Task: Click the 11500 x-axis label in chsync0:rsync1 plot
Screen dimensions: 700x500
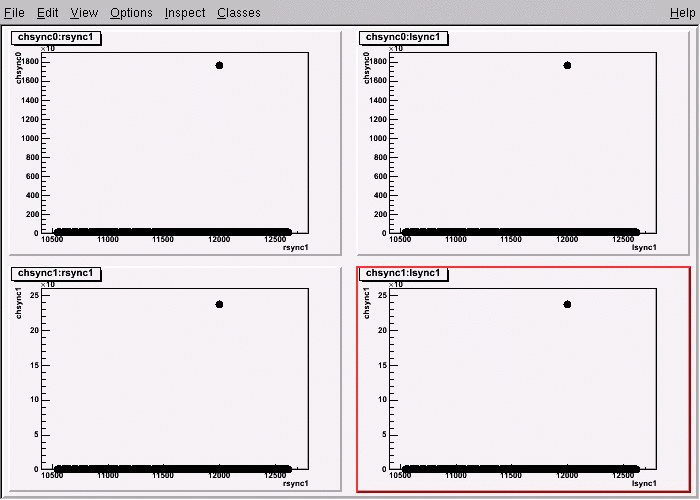Action: [x=163, y=239]
